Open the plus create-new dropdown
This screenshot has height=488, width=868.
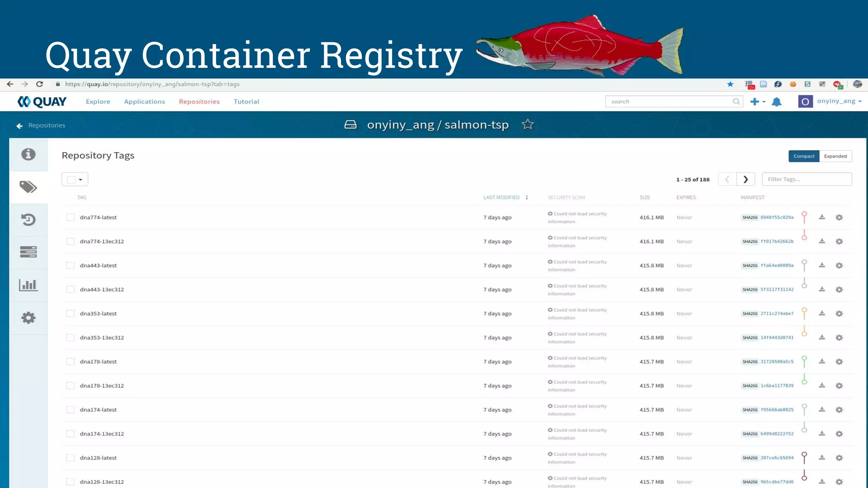pyautogui.click(x=758, y=102)
